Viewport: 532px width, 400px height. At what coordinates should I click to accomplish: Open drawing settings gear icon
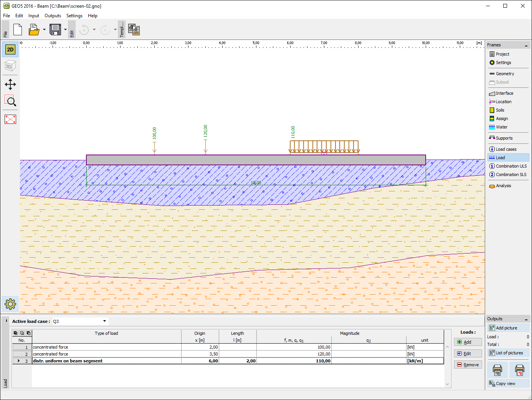pyautogui.click(x=10, y=305)
